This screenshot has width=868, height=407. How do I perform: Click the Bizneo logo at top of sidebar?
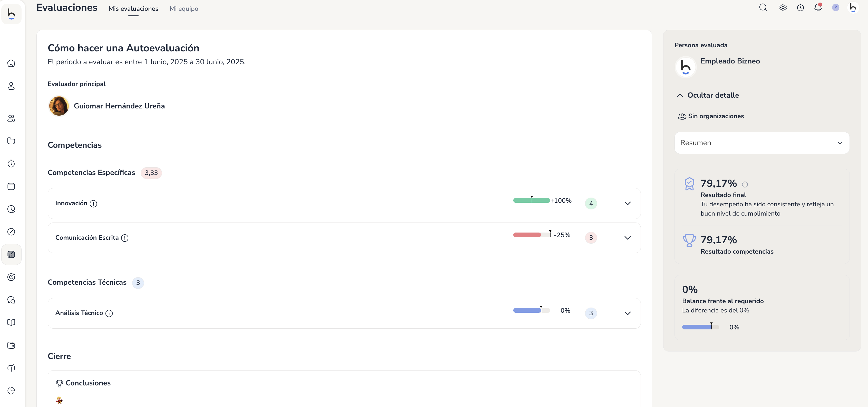click(11, 14)
